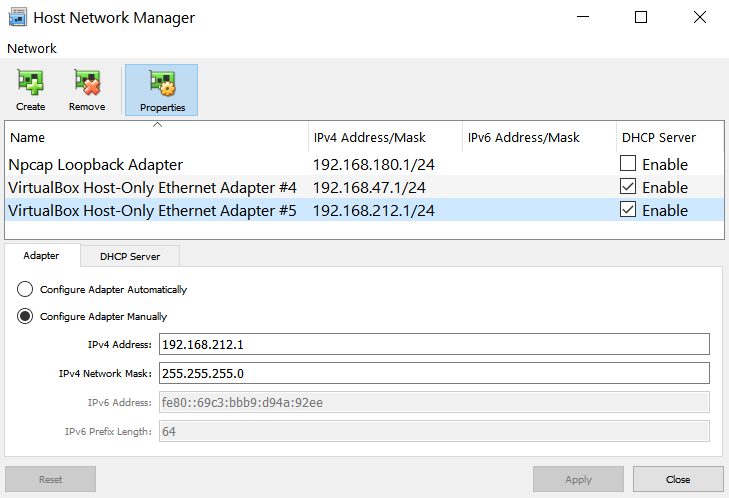The height and width of the screenshot is (498, 729).
Task: Uncheck DHCP Enable for Adapter #4
Action: click(628, 187)
